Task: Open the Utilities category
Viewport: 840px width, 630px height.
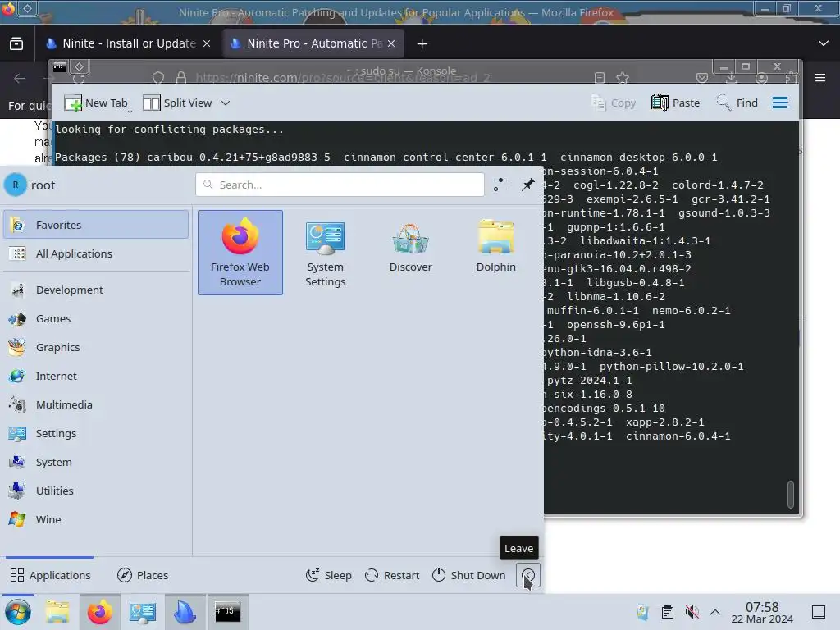Action: (96, 491)
